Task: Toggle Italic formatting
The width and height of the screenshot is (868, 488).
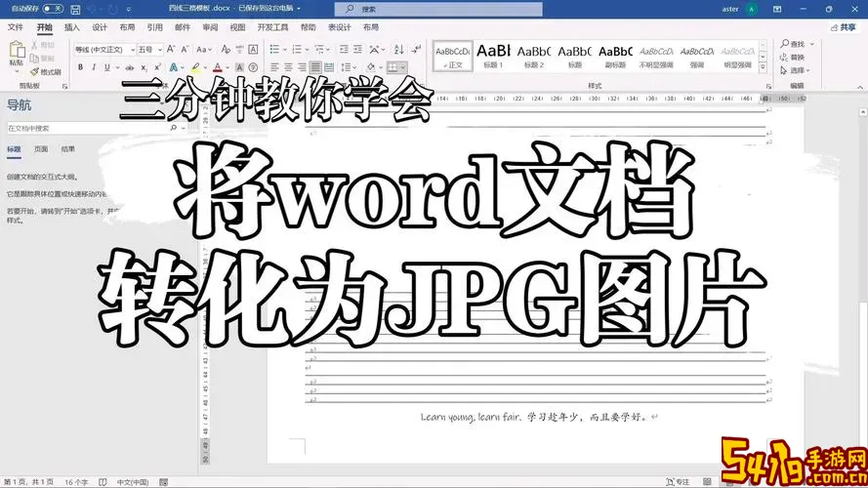Action: tap(94, 67)
